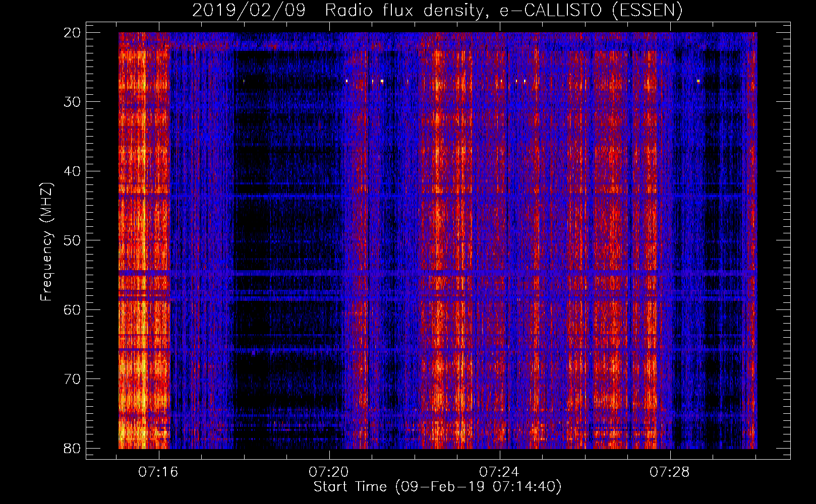
Task: Click the frequency tick label '40'
Action: (x=72, y=171)
